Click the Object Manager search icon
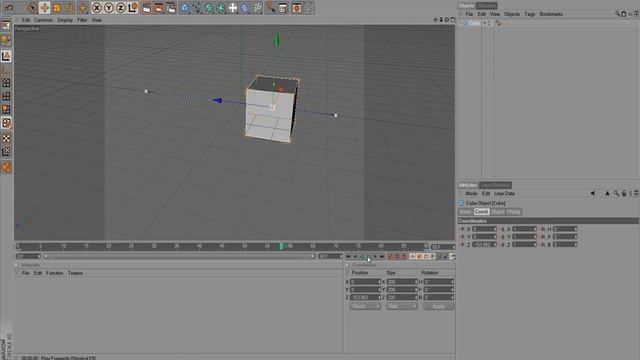Image resolution: width=640 pixels, height=360 pixels. 617,14
